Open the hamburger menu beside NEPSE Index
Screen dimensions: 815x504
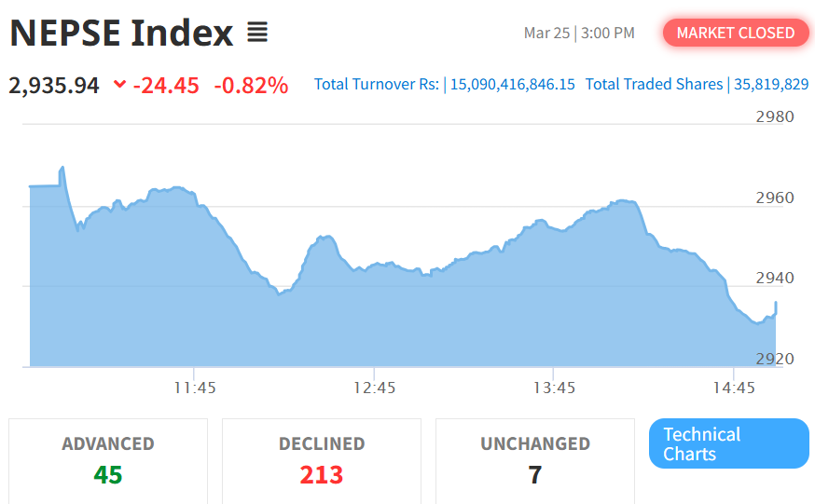(257, 34)
